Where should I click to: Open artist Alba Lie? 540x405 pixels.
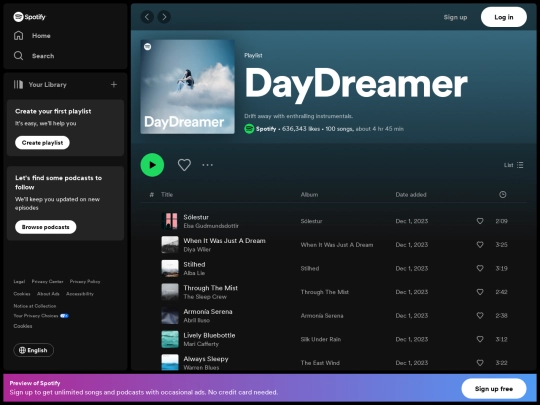(x=194, y=273)
